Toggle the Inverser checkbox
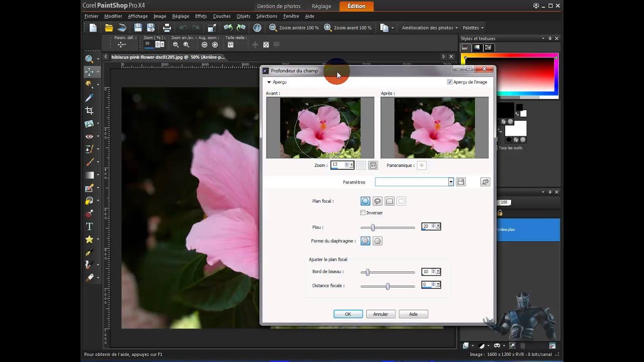Viewport: 644px width, 362px height. tap(363, 213)
